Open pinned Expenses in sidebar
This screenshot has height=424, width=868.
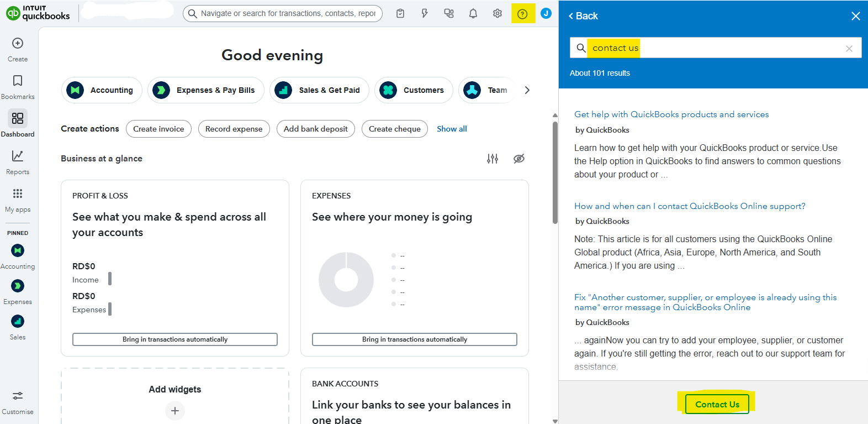[x=18, y=292]
